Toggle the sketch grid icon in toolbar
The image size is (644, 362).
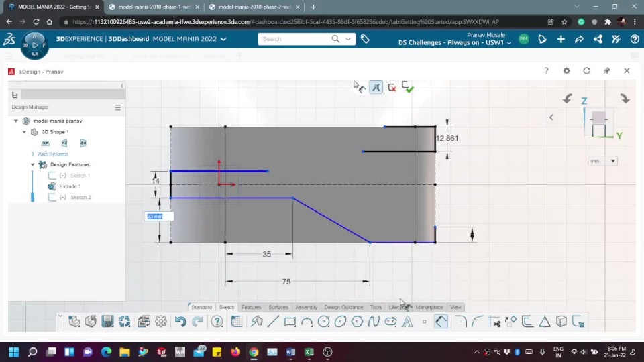237,322
